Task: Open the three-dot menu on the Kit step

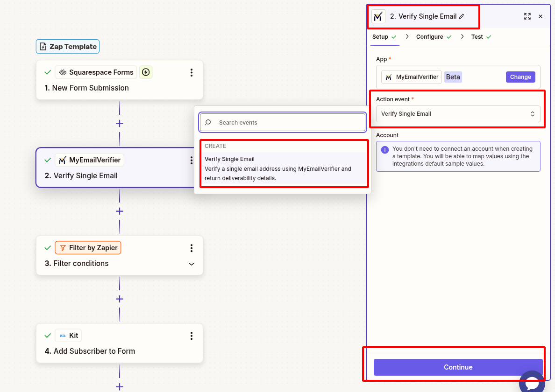Action: 191,336
